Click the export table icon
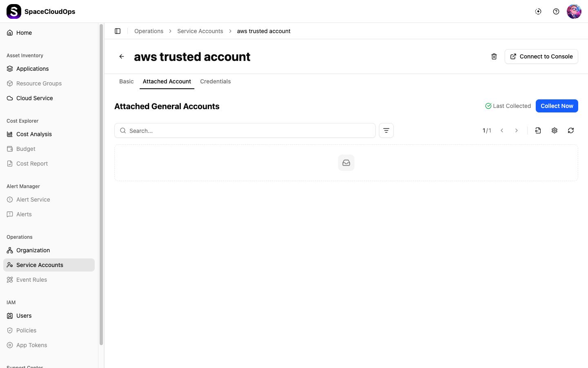This screenshot has width=588, height=368. pos(538,130)
